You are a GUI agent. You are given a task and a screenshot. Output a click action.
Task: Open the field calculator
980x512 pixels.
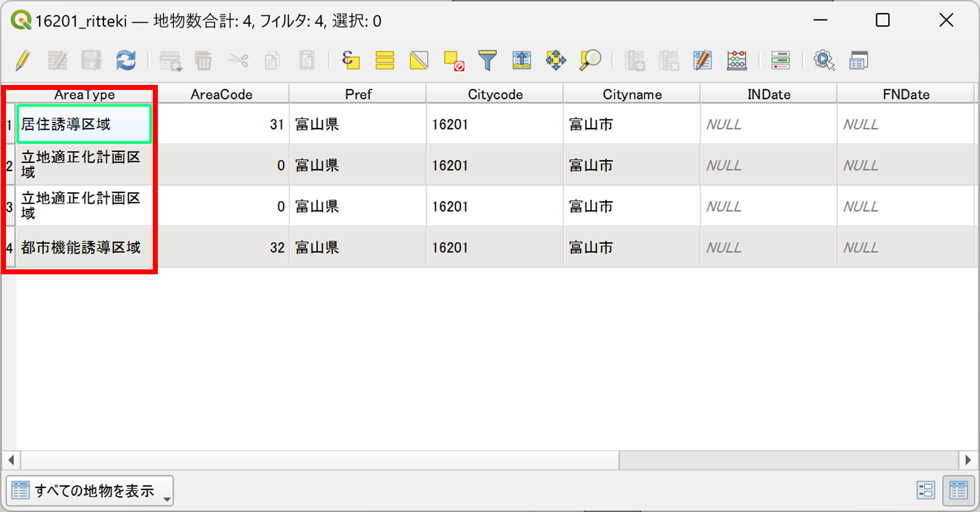737,61
